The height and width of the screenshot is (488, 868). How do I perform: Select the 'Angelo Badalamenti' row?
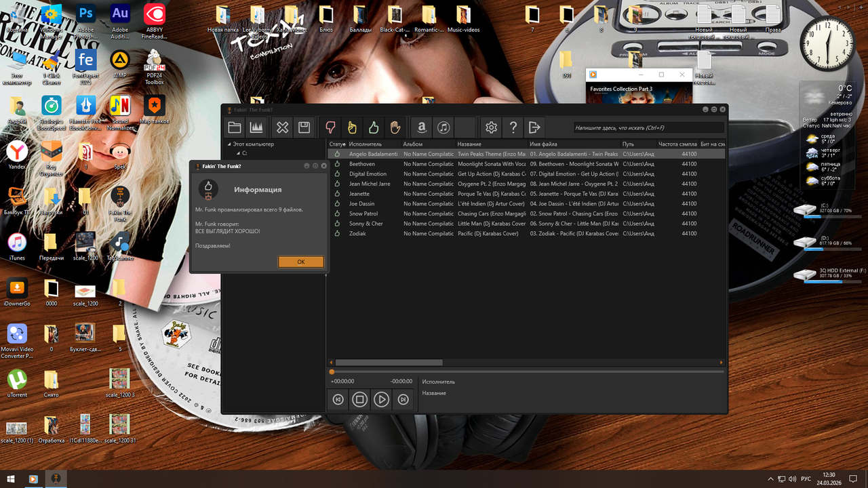[x=527, y=154]
